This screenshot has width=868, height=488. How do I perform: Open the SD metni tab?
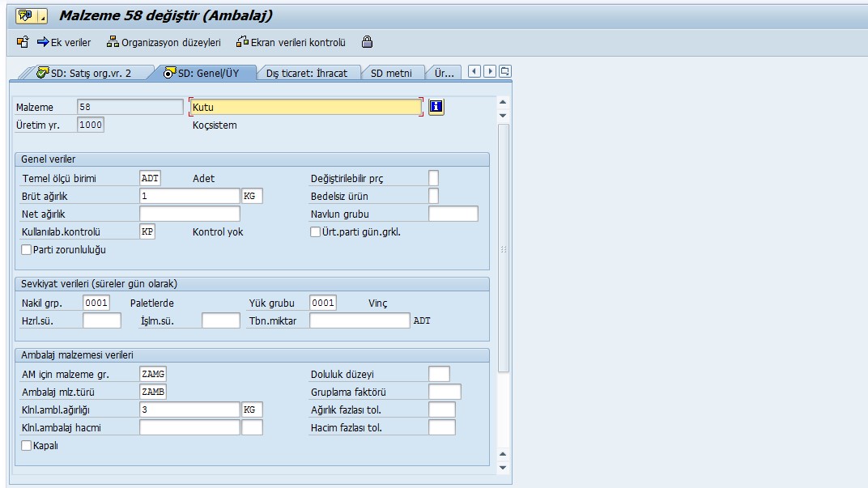391,73
